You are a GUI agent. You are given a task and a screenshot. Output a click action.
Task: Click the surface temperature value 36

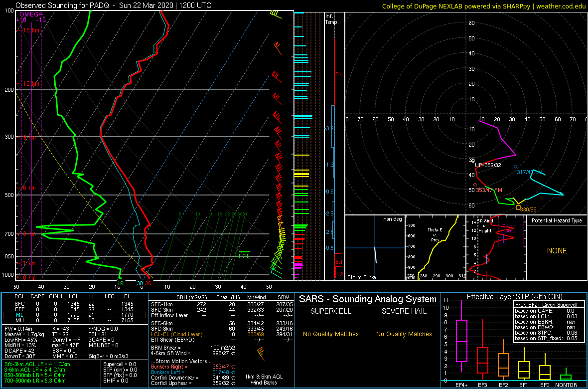point(148,283)
